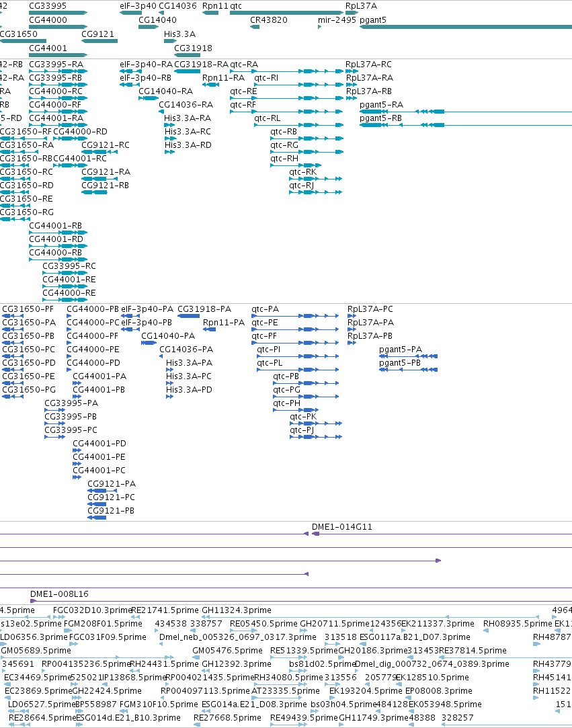Select transcript RpL37A-RC
The height and width of the screenshot is (728, 572).
[x=368, y=64]
